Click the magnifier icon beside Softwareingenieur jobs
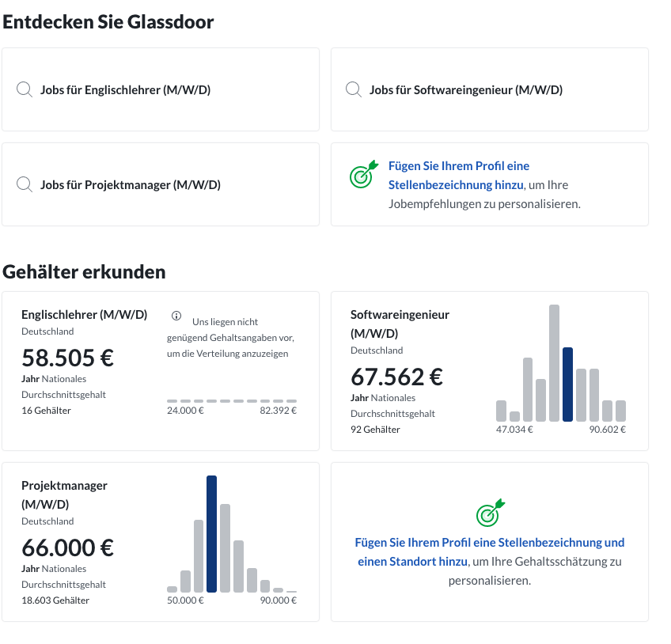The height and width of the screenshot is (644, 671). coord(354,90)
